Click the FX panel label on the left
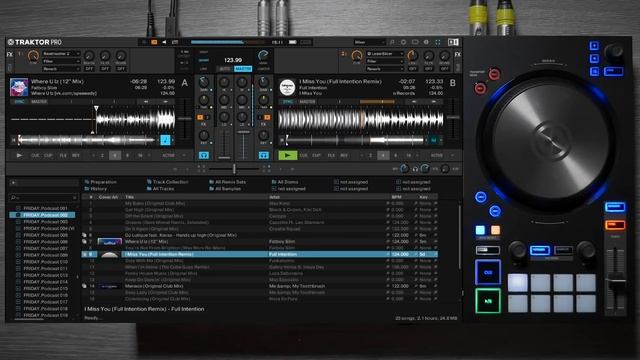 coord(9,54)
